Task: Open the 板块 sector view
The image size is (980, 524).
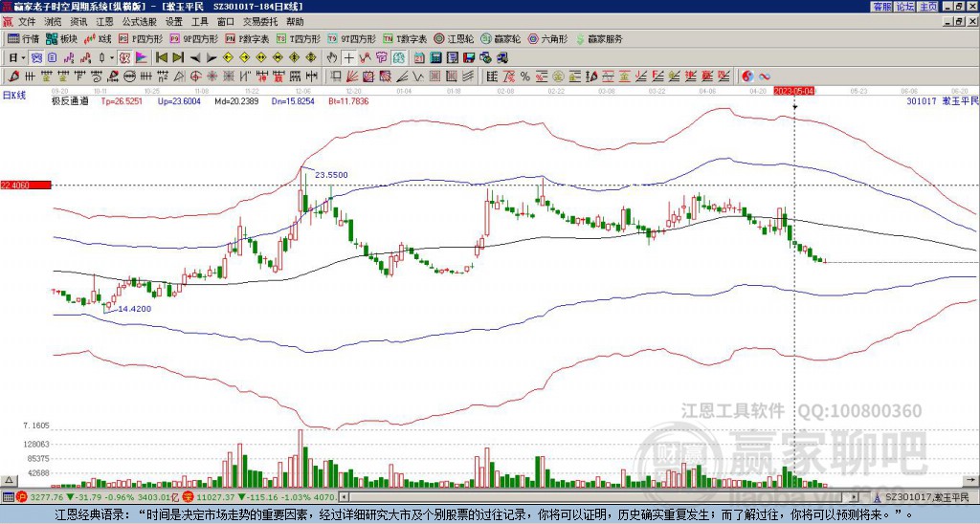Action: tap(60, 38)
